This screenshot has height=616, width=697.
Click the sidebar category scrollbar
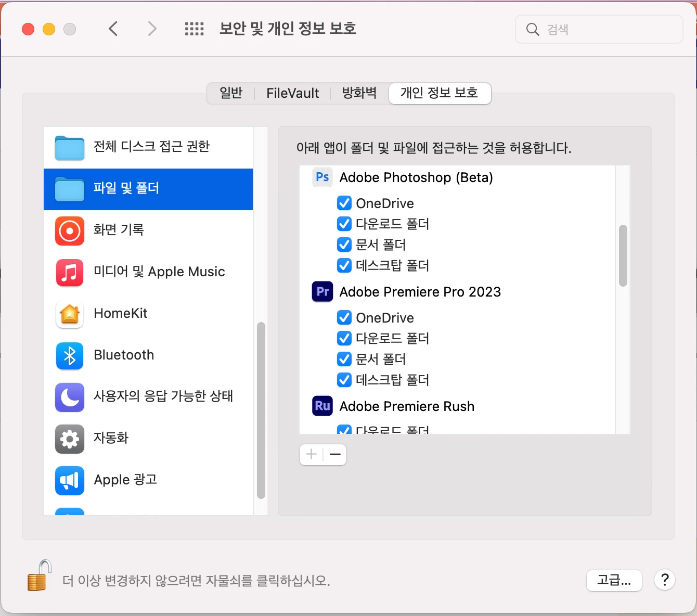(x=261, y=410)
